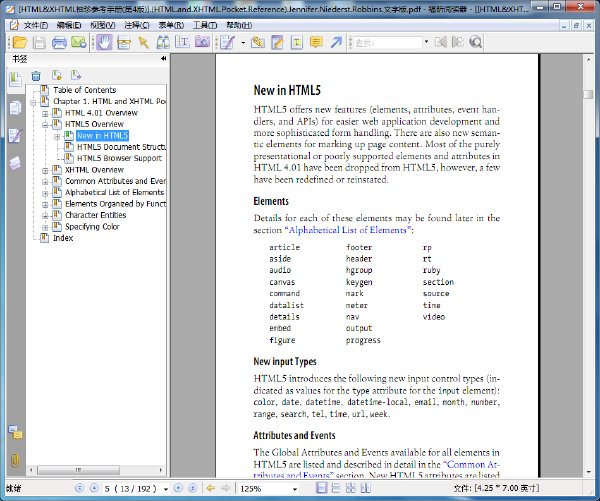Choose the Select Text tool

pos(183,42)
